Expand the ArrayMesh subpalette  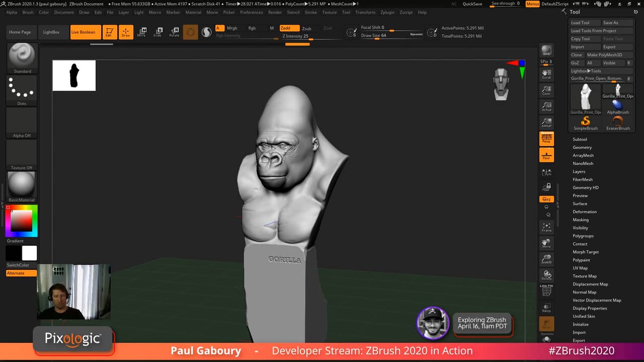(583, 155)
